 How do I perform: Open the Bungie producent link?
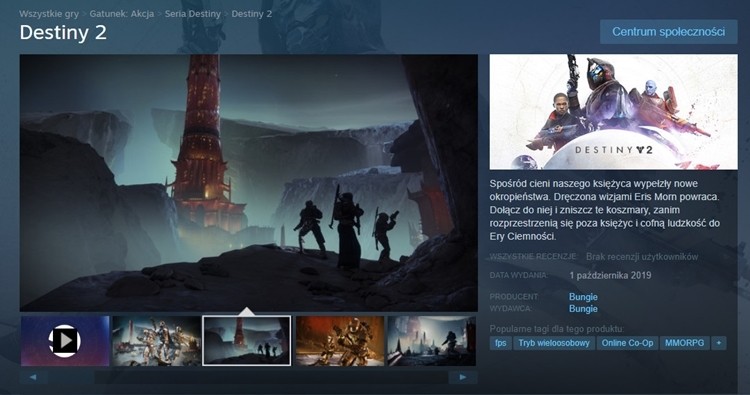click(x=583, y=297)
